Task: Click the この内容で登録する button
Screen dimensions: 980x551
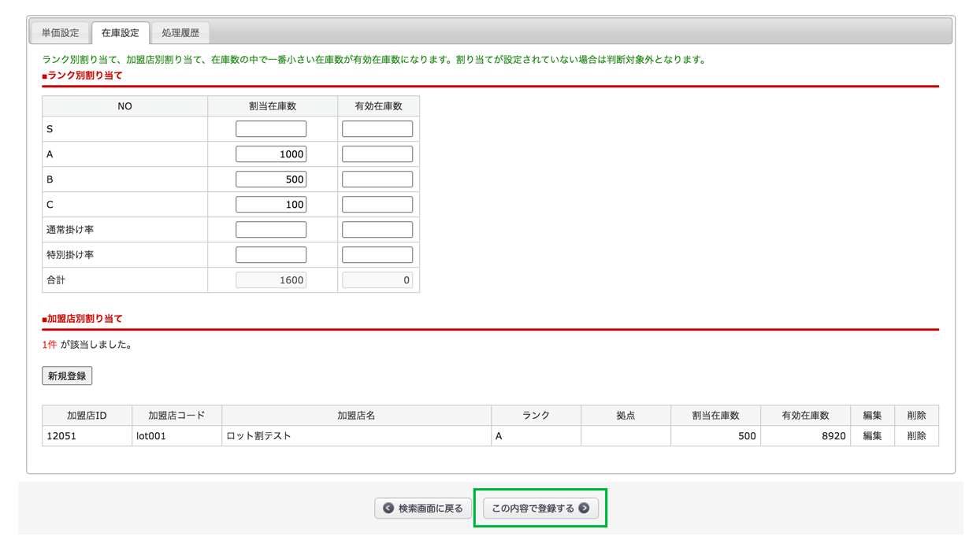Action: (x=540, y=508)
